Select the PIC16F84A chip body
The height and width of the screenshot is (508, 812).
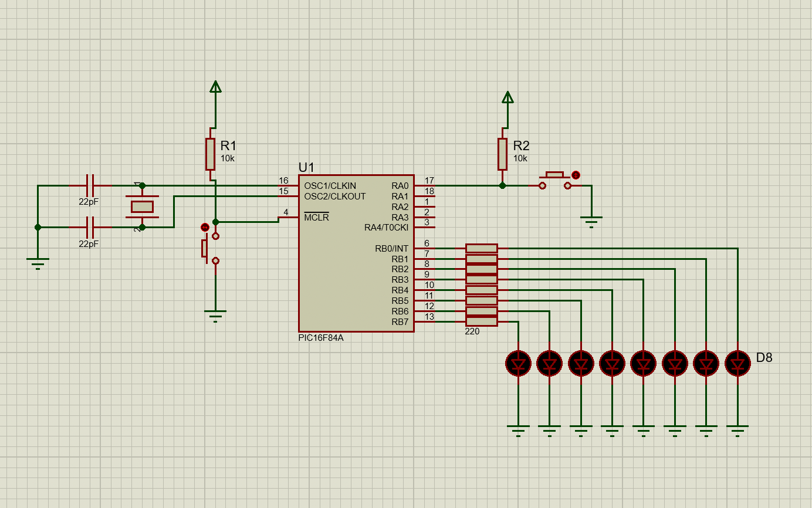(356, 253)
